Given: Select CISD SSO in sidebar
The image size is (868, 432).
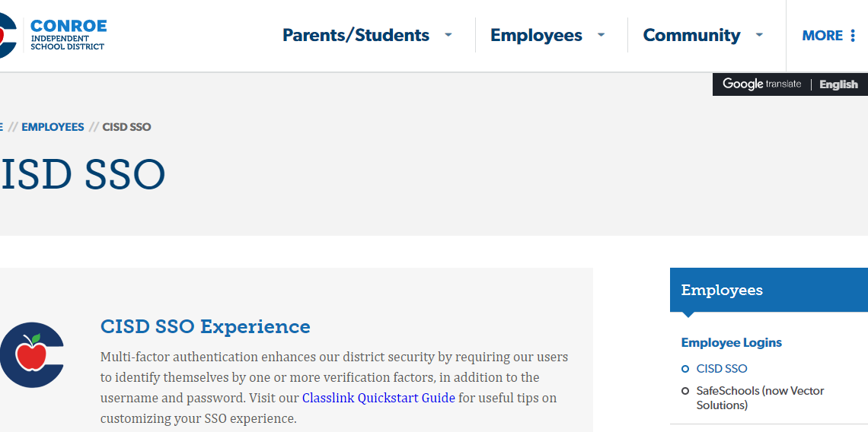Looking at the screenshot, I should point(722,369).
